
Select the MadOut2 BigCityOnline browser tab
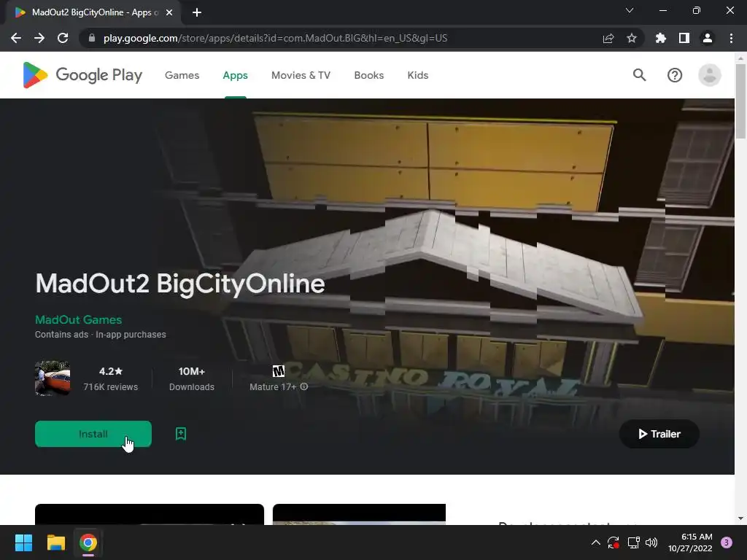click(93, 12)
